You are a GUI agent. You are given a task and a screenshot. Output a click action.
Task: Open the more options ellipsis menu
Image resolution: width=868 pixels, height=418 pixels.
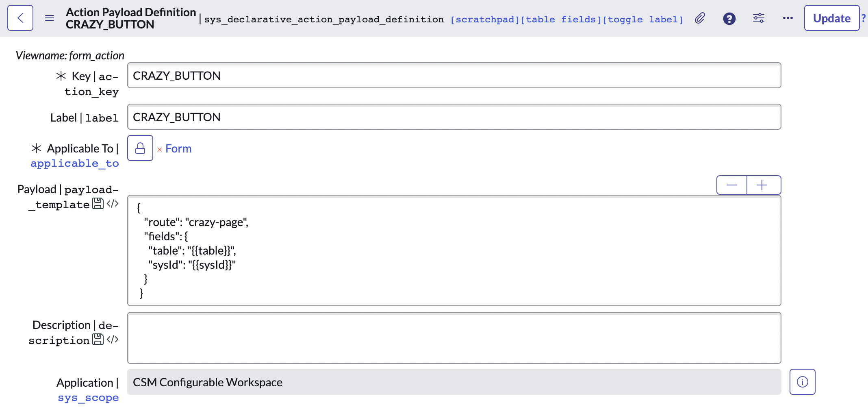coord(788,18)
